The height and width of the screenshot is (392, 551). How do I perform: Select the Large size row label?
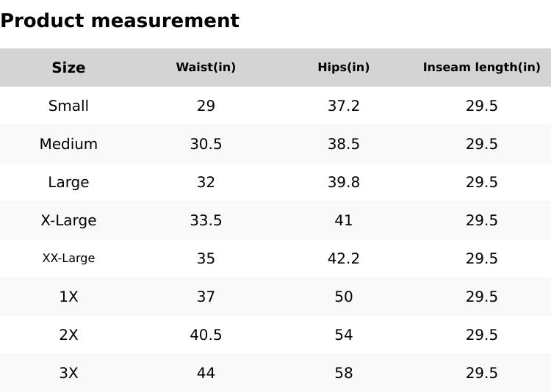(68, 182)
